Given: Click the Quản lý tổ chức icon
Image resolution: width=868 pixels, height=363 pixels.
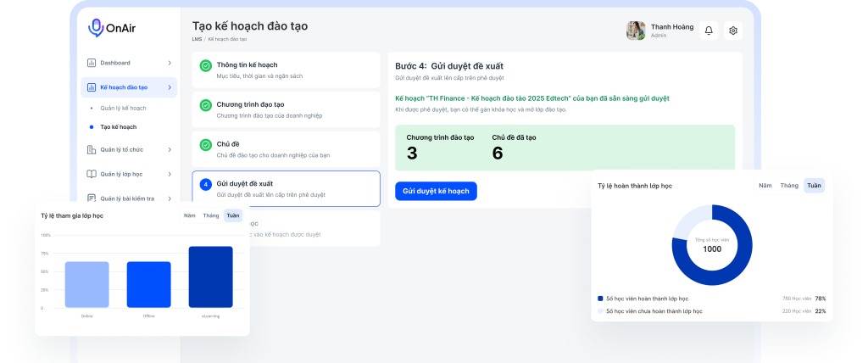Looking at the screenshot, I should pos(92,150).
